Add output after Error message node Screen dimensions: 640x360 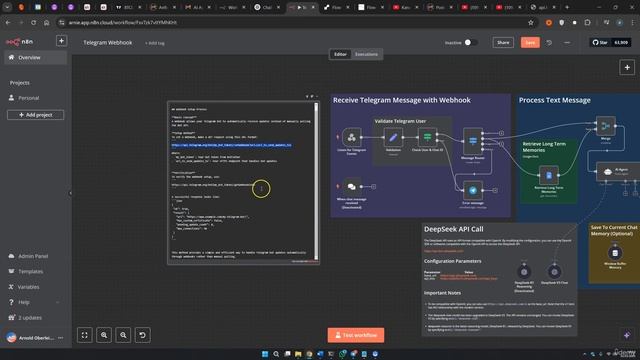tap(495, 190)
